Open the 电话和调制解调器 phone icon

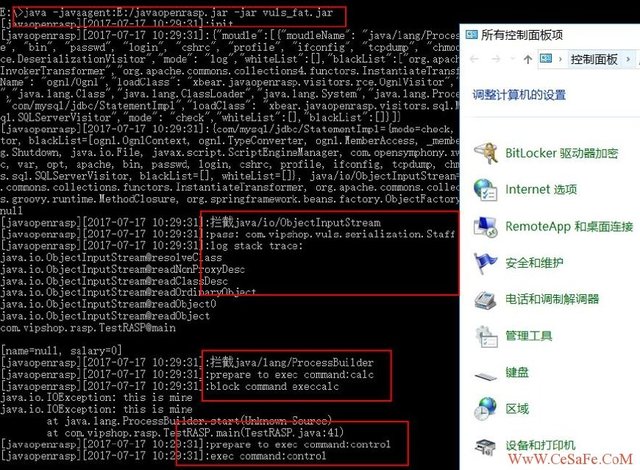485,299
